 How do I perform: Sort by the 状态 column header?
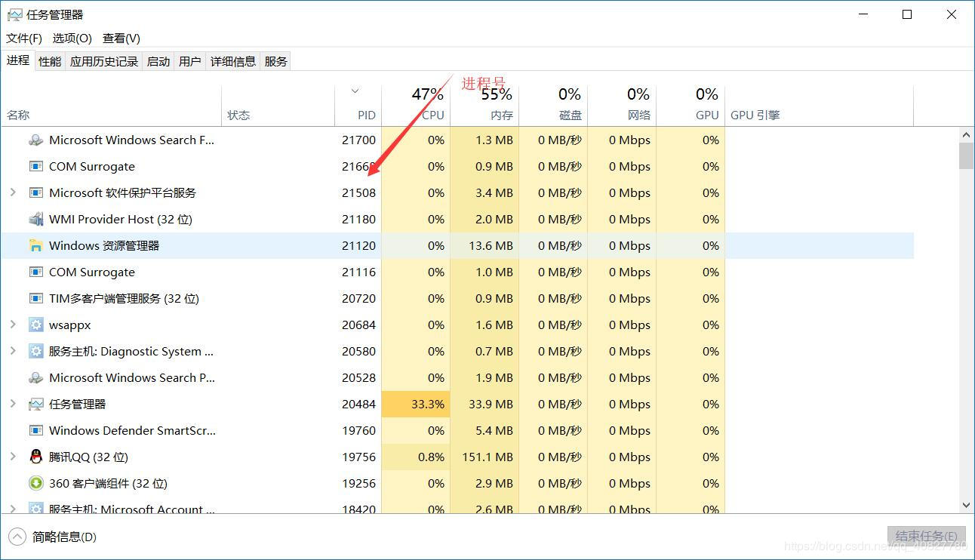[x=278, y=106]
